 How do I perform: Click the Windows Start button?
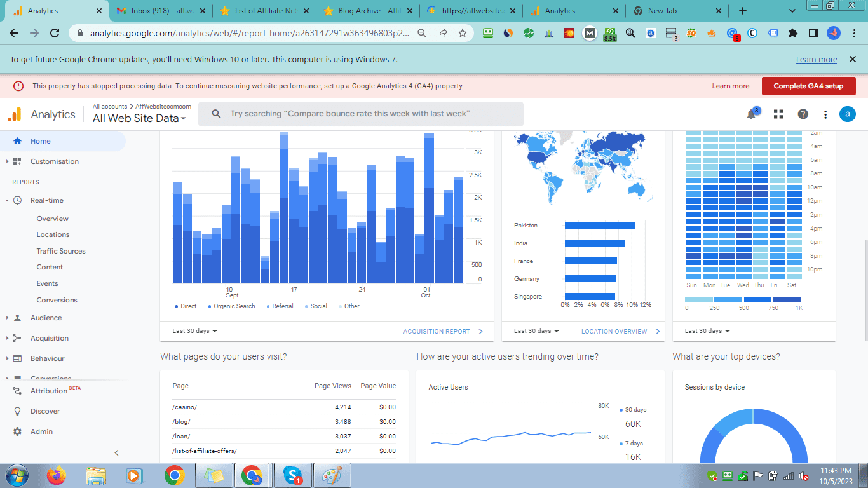[16, 475]
